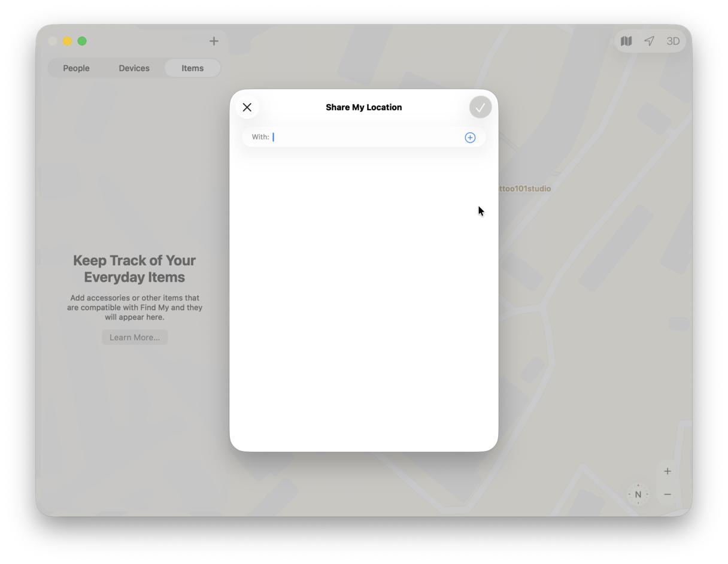Click the With recipient input field
Screen dimensions: 728x564
364,137
